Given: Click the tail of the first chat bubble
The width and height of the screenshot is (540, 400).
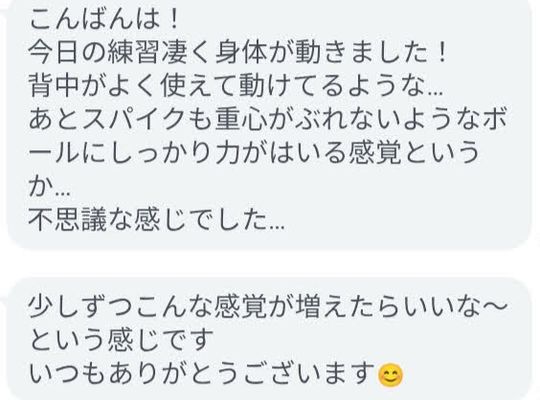Looking at the screenshot, I should [3, 12].
